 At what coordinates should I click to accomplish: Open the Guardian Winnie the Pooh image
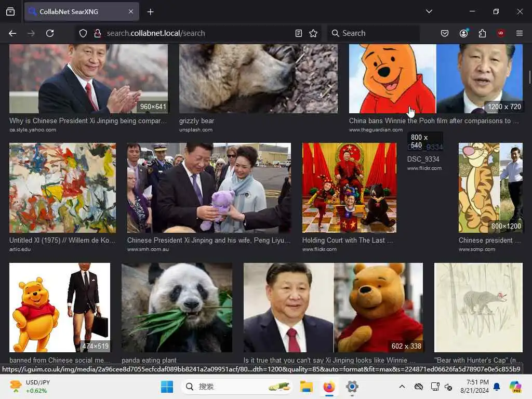point(436,79)
